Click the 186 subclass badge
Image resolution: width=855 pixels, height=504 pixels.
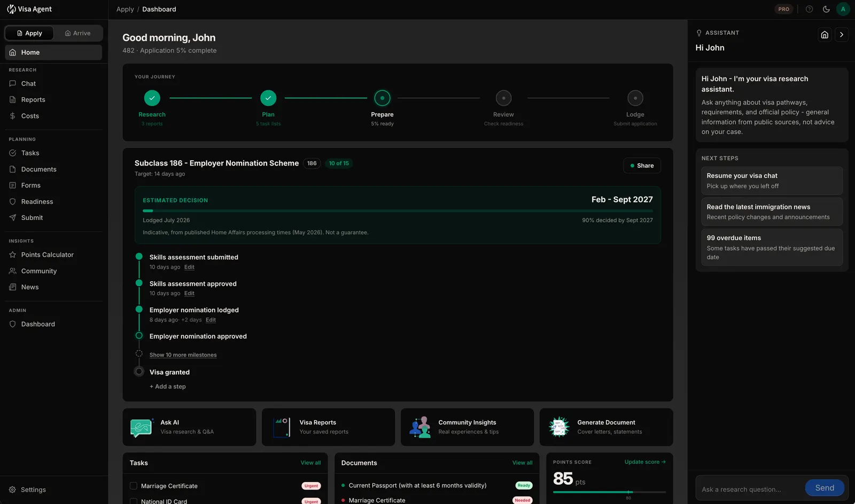point(312,163)
